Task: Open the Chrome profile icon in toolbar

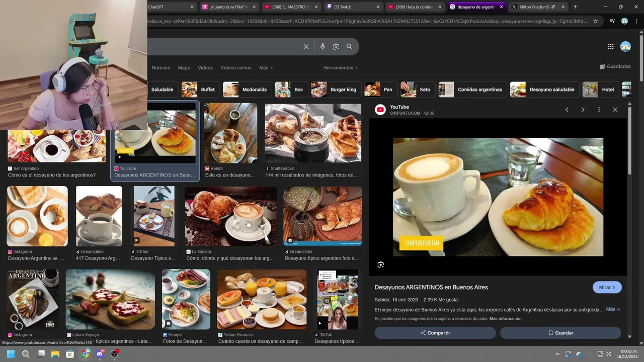Action: [x=624, y=21]
